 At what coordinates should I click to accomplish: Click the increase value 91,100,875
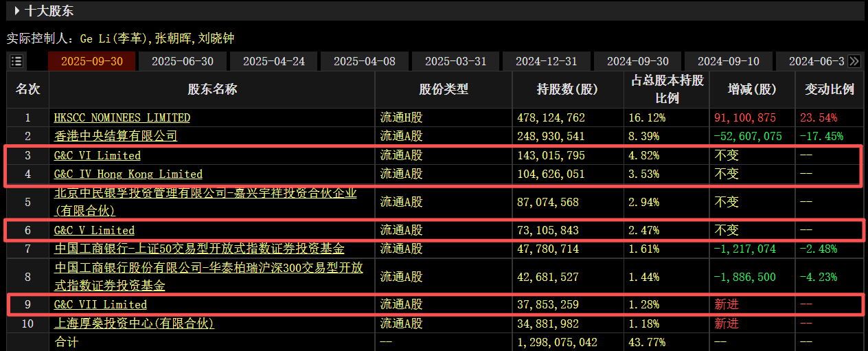click(x=745, y=118)
